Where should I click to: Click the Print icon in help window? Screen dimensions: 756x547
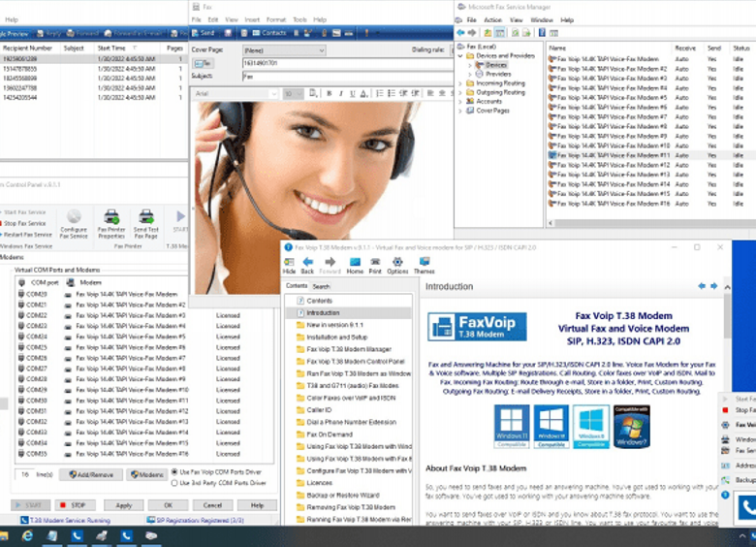[375, 266]
